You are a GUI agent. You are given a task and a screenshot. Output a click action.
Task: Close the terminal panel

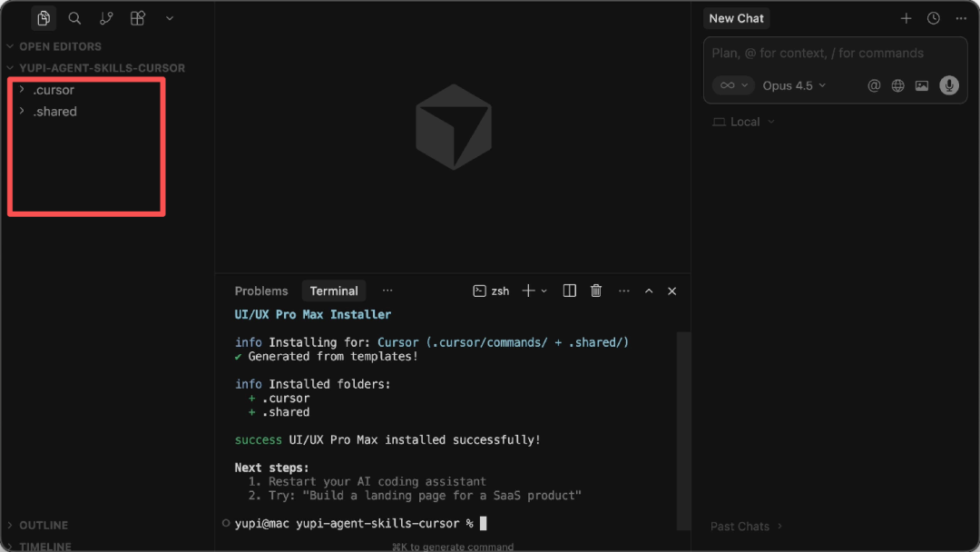click(x=671, y=291)
